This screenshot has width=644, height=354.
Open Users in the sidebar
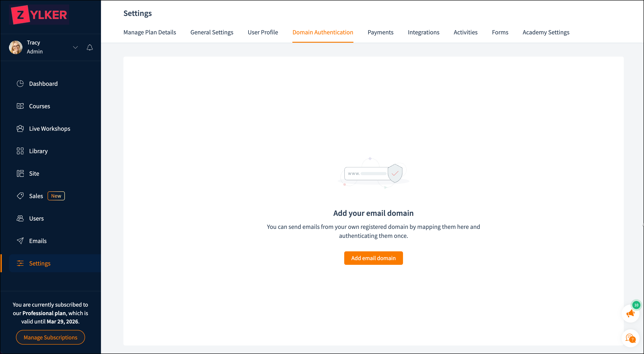[x=37, y=218]
